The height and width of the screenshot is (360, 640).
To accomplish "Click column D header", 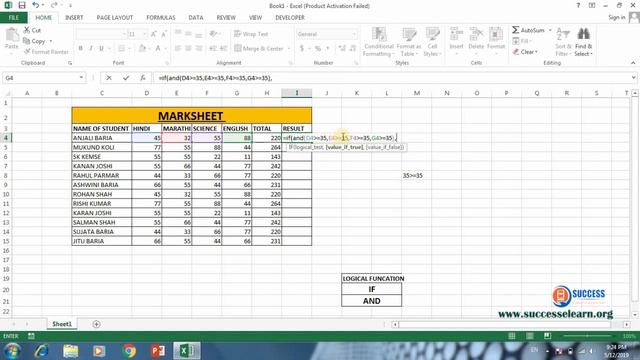I will tap(147, 93).
